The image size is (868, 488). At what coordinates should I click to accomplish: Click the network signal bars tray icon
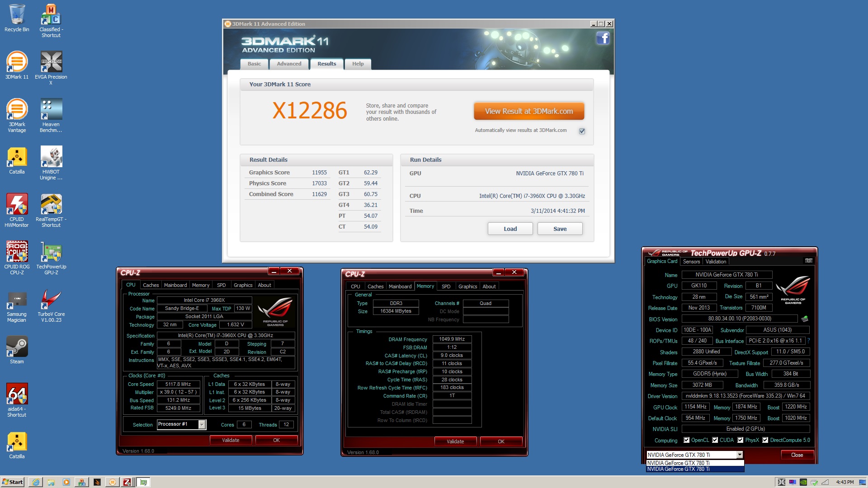click(x=825, y=482)
